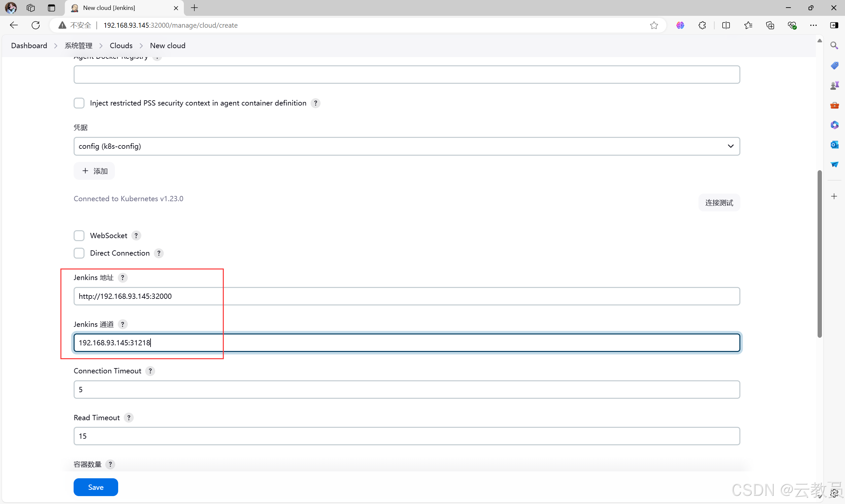The image size is (845, 504).
Task: Show help for Jenkins 地址 field
Action: point(123,277)
